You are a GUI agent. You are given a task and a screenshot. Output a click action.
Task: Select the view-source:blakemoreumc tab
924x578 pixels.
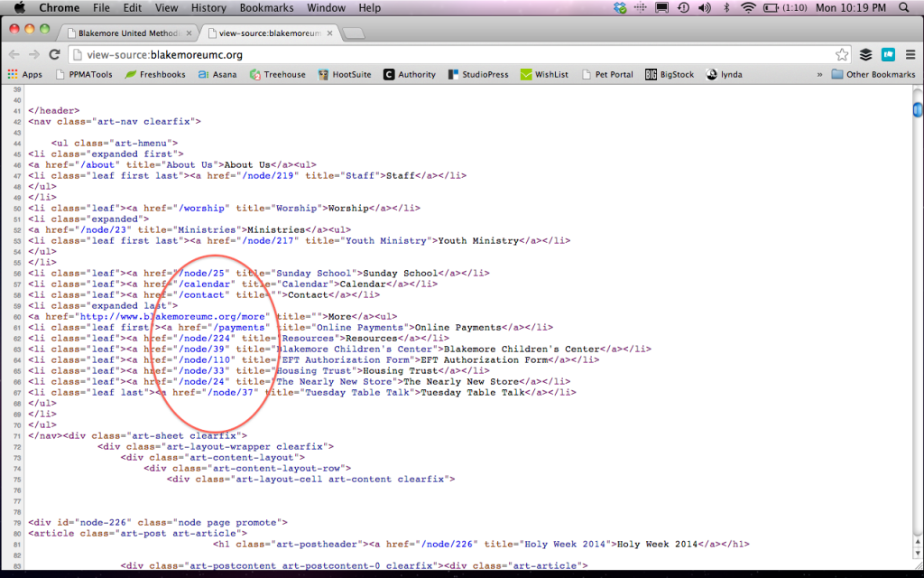point(270,33)
